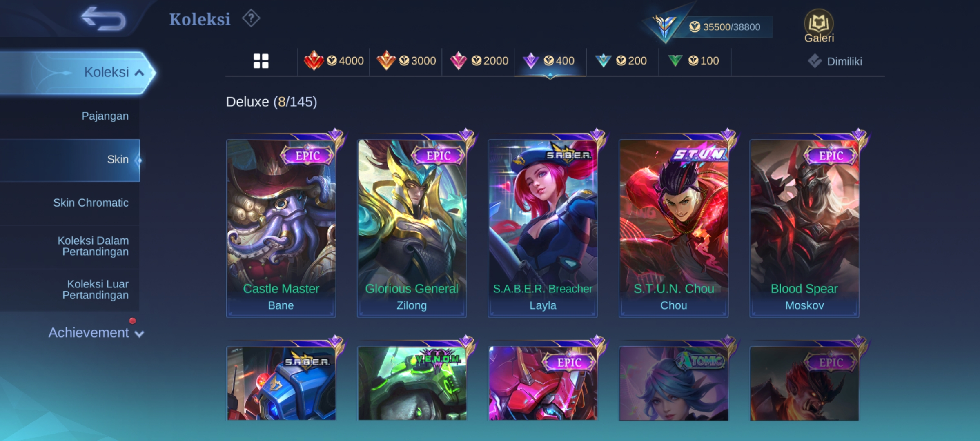Open Koleksi Luar Pertandingan section
This screenshot has width=980, height=441.
pyautogui.click(x=96, y=290)
